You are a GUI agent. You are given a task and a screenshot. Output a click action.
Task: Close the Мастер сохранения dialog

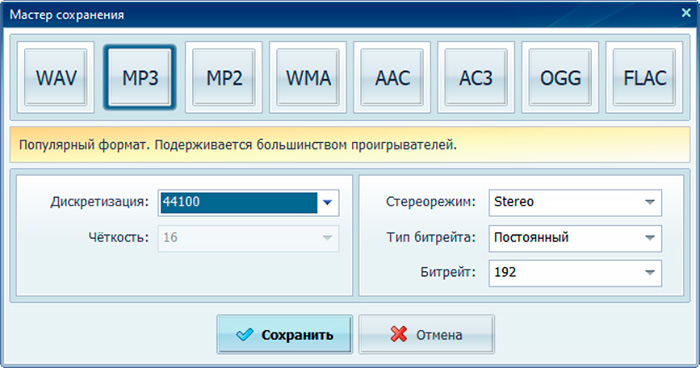tap(686, 13)
